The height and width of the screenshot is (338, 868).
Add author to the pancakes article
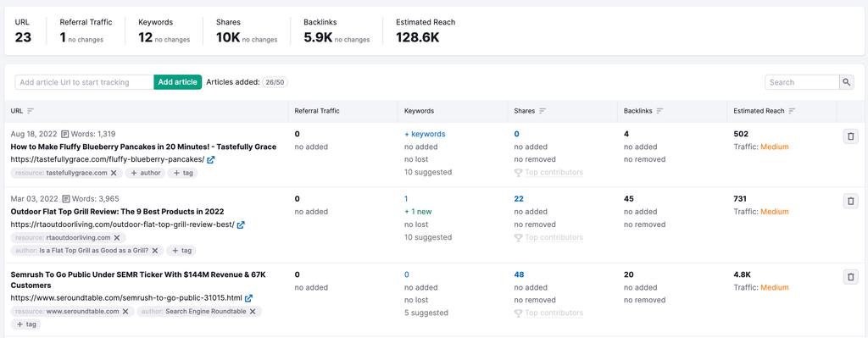click(x=145, y=173)
